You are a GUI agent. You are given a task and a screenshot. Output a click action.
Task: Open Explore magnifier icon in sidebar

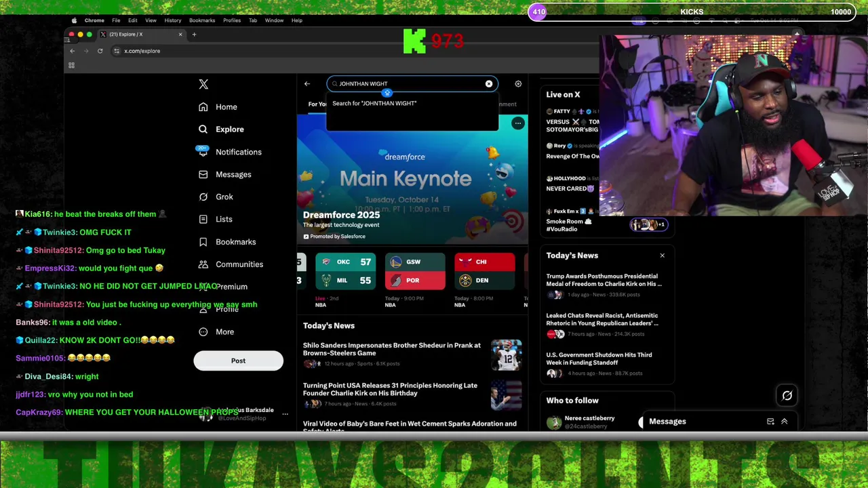203,129
